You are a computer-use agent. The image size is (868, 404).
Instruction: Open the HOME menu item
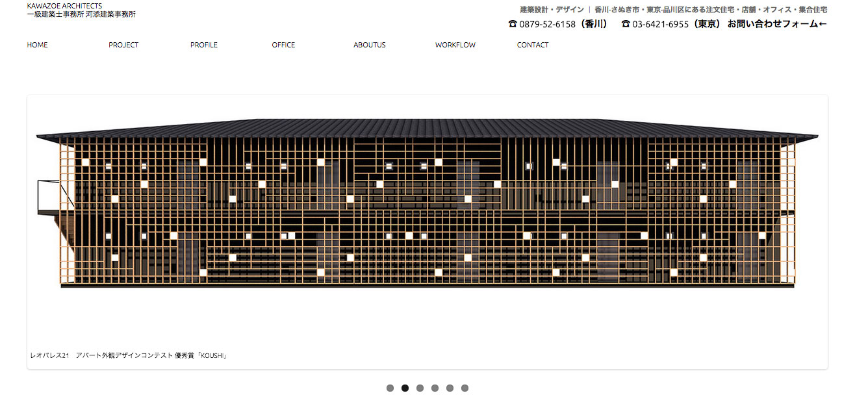[x=37, y=45]
